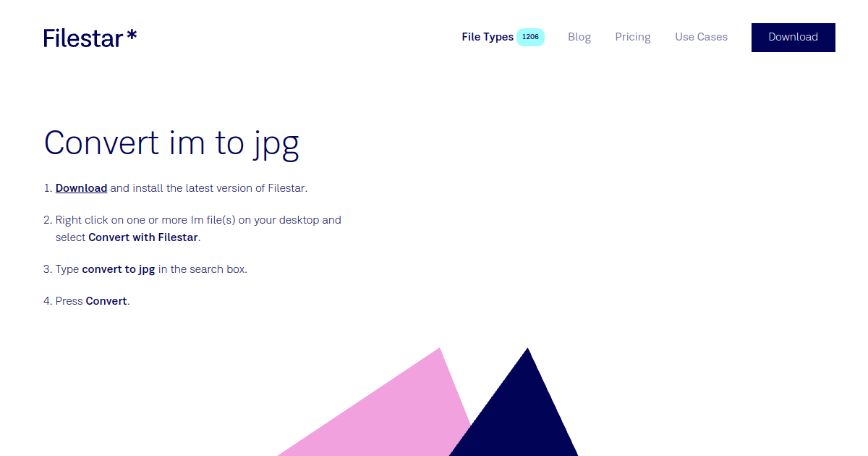Viewport: 868px width, 456px height.
Task: View the Use Cases page
Action: [x=701, y=37]
